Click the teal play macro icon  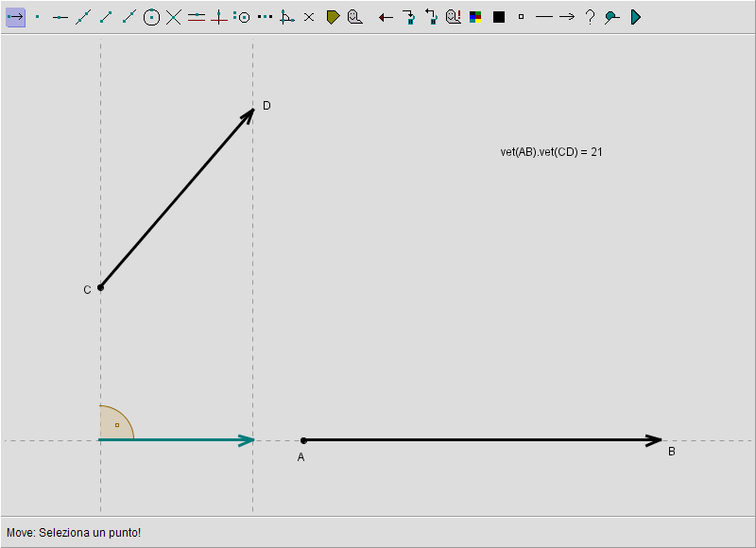635,17
